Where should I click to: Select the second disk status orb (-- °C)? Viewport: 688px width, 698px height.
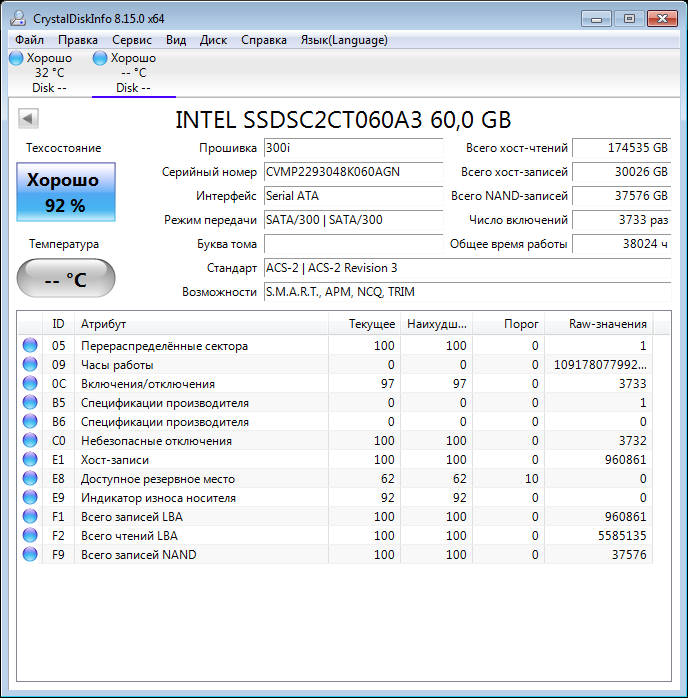pos(100,58)
